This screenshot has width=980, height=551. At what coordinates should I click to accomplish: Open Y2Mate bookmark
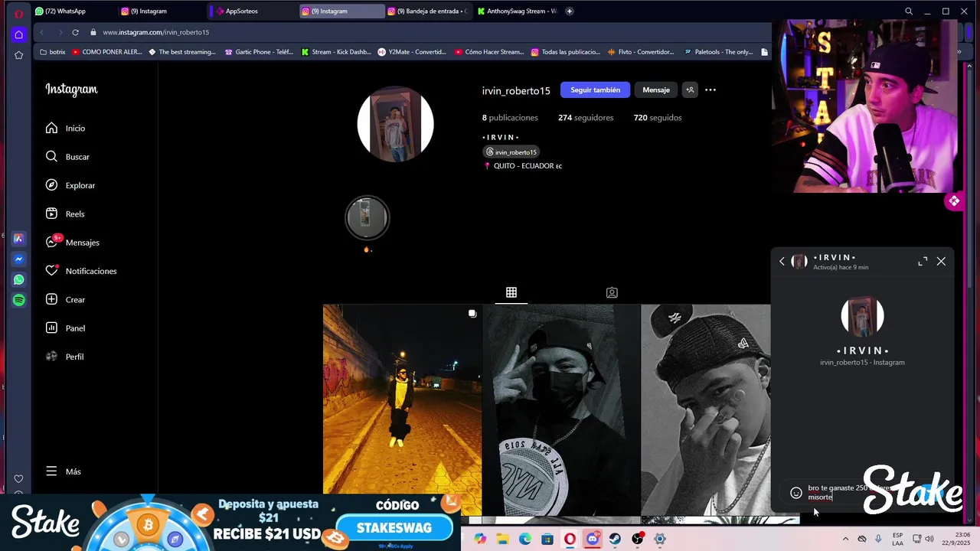click(412, 52)
